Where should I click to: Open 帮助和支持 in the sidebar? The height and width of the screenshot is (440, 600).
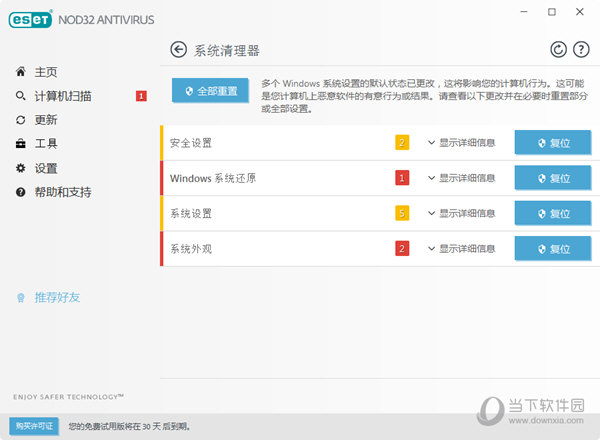coord(63,192)
